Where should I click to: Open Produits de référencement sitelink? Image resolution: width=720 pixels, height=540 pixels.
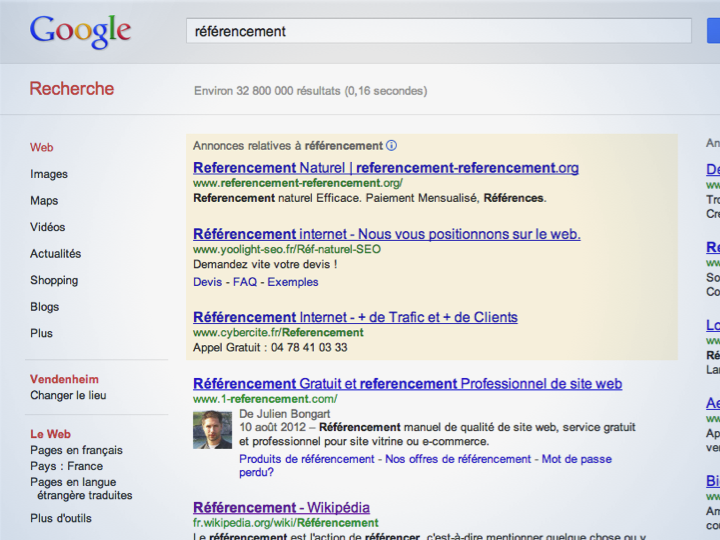307,459
